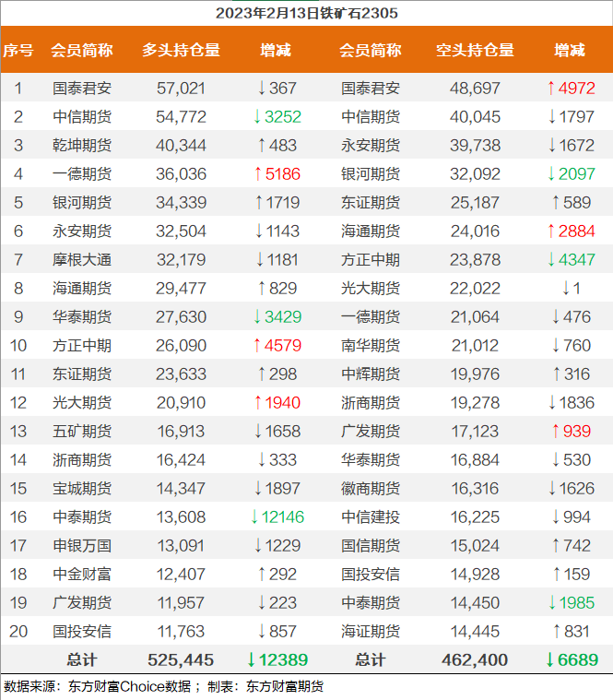
Task: Click the table title 2023年2月13日铁矿石2305
Action: [x=306, y=13]
